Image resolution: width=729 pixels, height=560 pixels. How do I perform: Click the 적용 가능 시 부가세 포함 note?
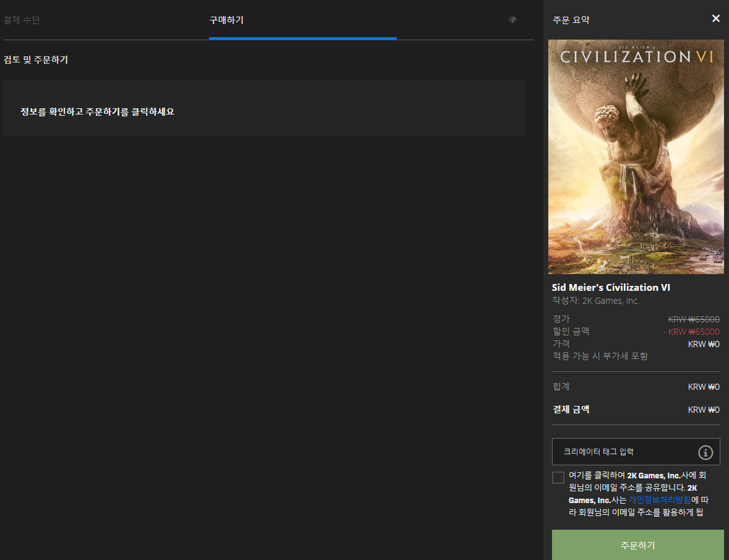pos(600,356)
